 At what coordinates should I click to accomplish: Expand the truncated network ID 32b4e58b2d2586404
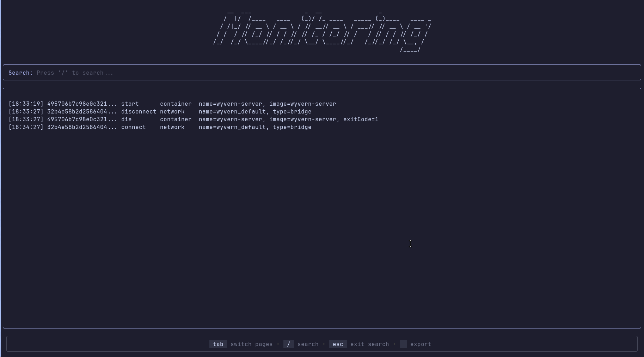coord(81,112)
